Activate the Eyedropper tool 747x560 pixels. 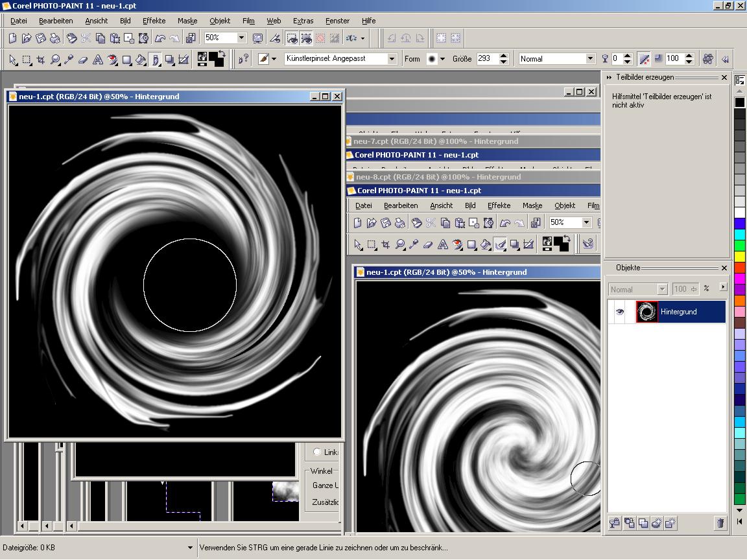tap(69, 60)
